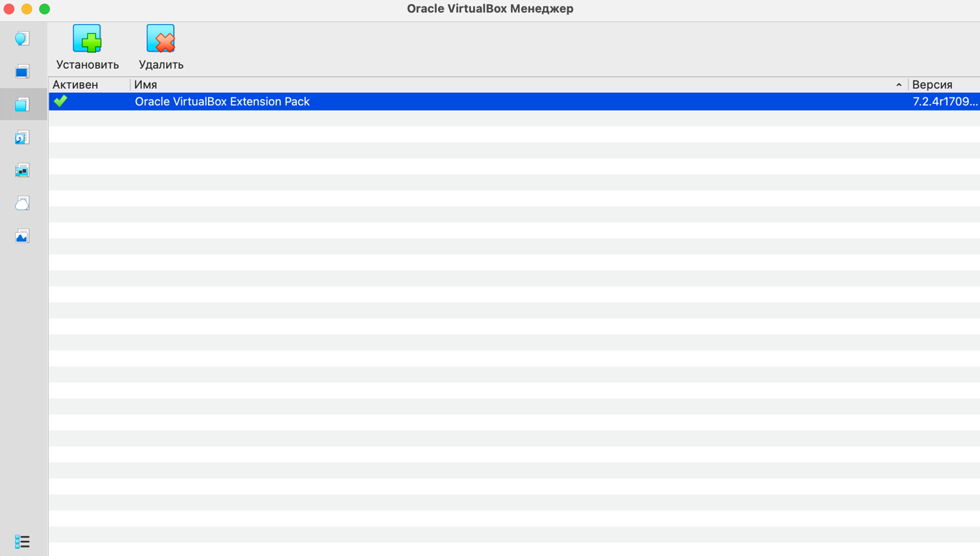Screen dimensions: 980x556
Task: Sort by the Активен column header
Action: (x=76, y=85)
